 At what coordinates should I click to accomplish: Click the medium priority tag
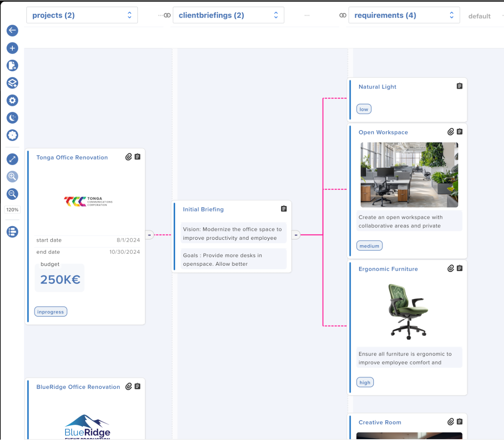[x=369, y=246]
